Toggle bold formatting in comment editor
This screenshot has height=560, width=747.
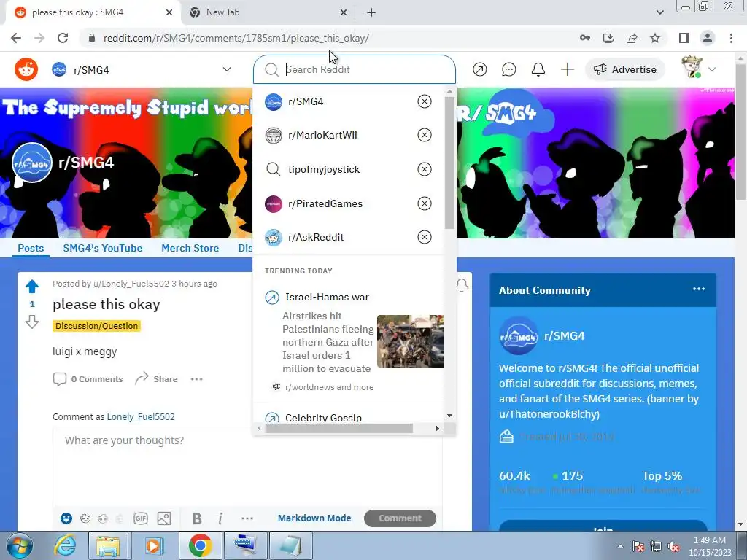coord(197,518)
